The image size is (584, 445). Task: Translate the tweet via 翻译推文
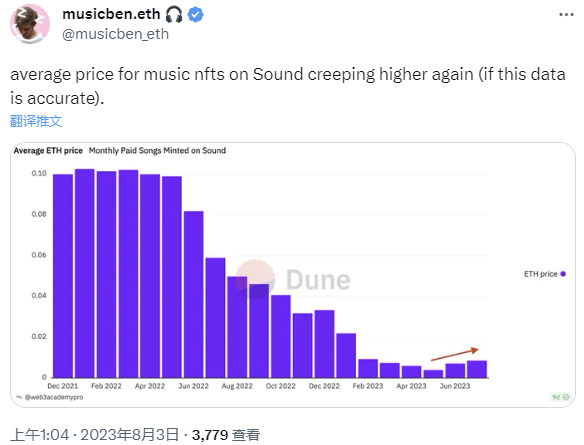click(36, 121)
